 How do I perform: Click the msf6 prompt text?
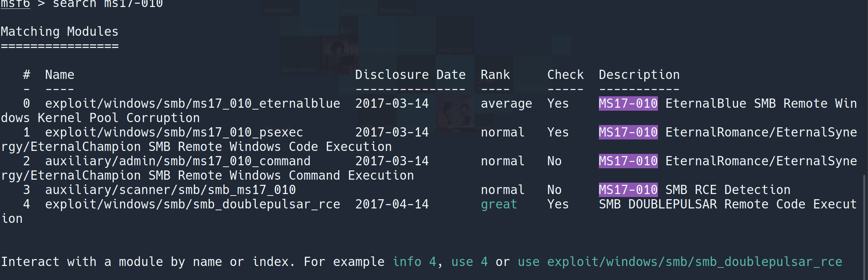(15, 4)
